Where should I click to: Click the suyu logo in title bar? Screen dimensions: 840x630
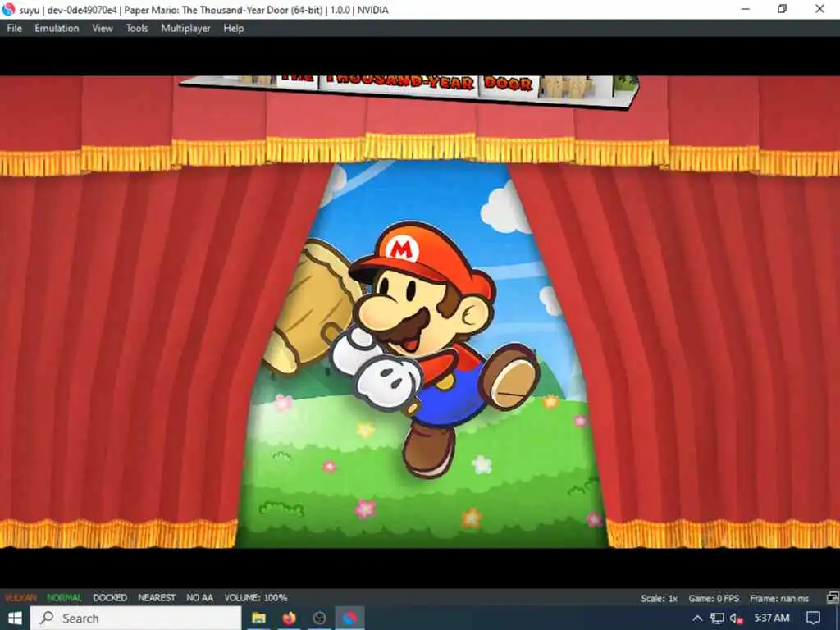(x=8, y=9)
